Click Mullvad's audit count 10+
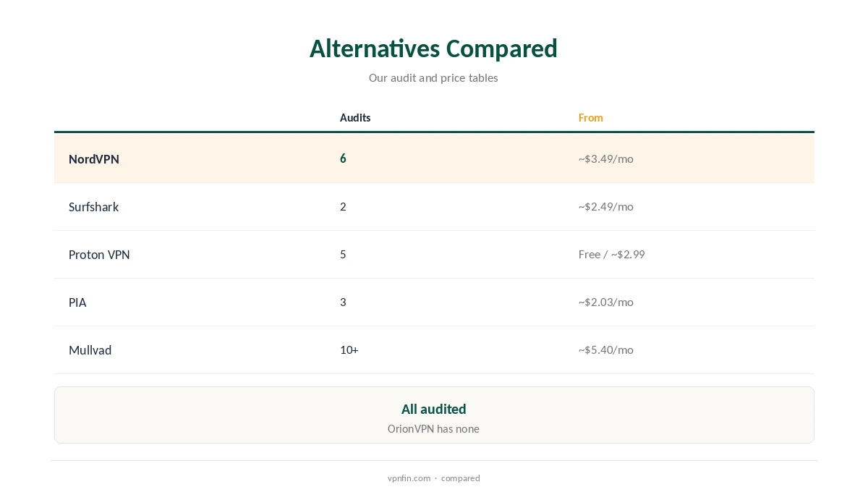Image resolution: width=868 pixels, height=492 pixels. pyautogui.click(x=349, y=349)
